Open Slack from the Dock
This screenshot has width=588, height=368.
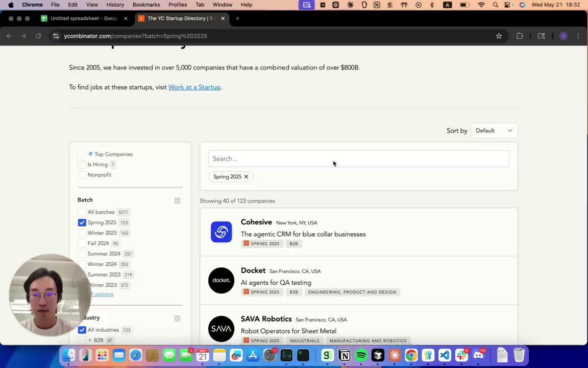461,355
